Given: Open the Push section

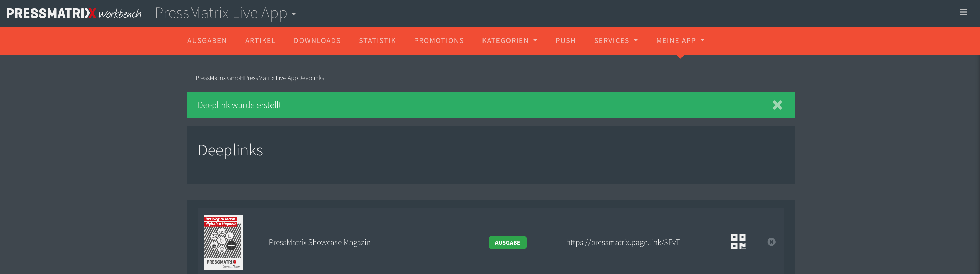Looking at the screenshot, I should 566,41.
